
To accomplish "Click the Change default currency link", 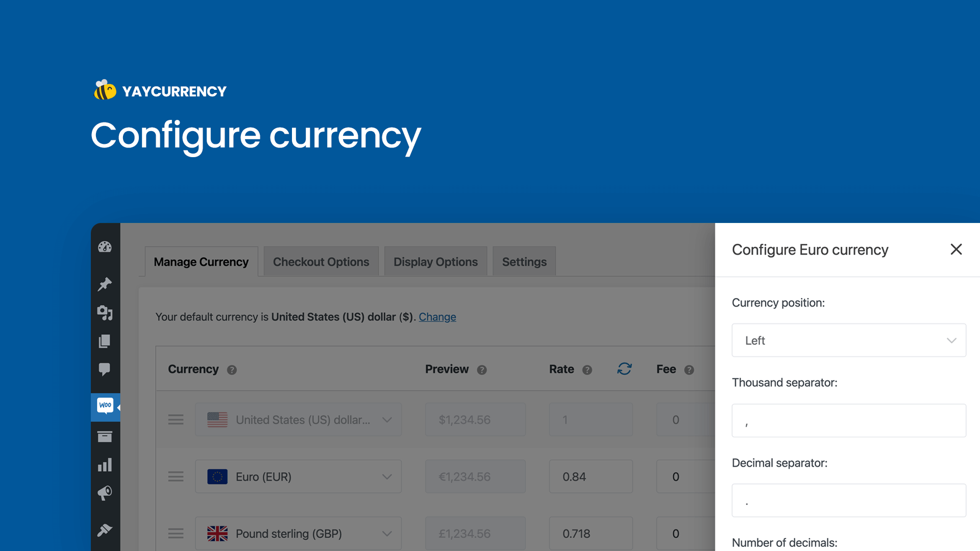I will [437, 317].
